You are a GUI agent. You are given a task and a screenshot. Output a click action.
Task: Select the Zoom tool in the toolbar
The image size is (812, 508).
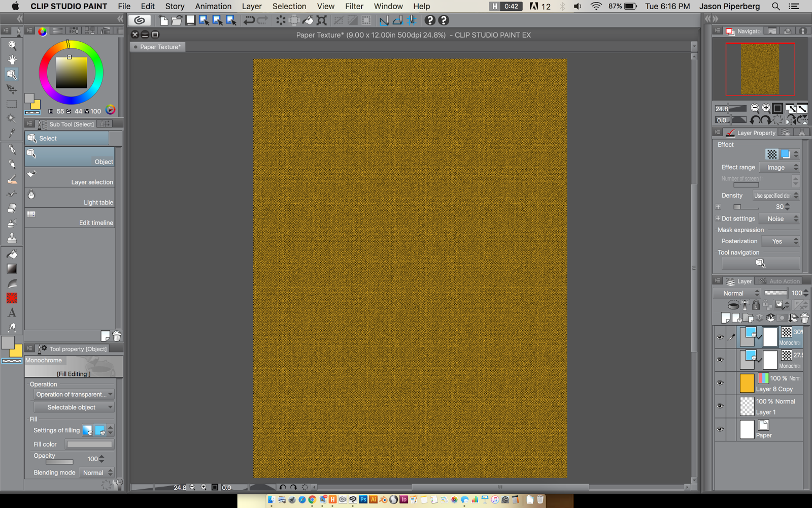pyautogui.click(x=11, y=45)
